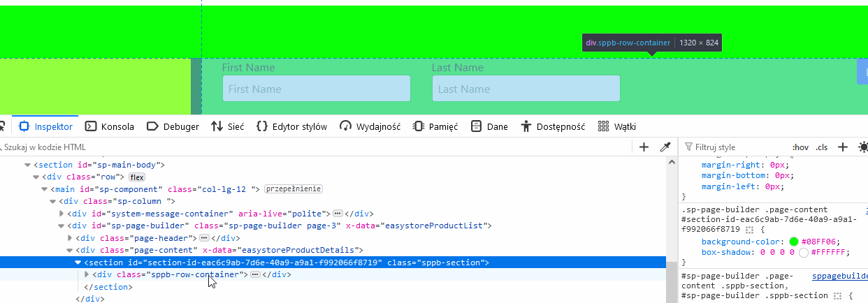
Task: Expand the system-message-container div
Action: 62,214
